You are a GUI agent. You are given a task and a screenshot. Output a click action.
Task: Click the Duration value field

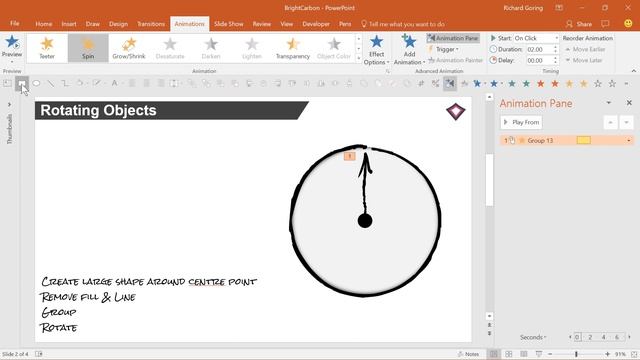tap(539, 49)
